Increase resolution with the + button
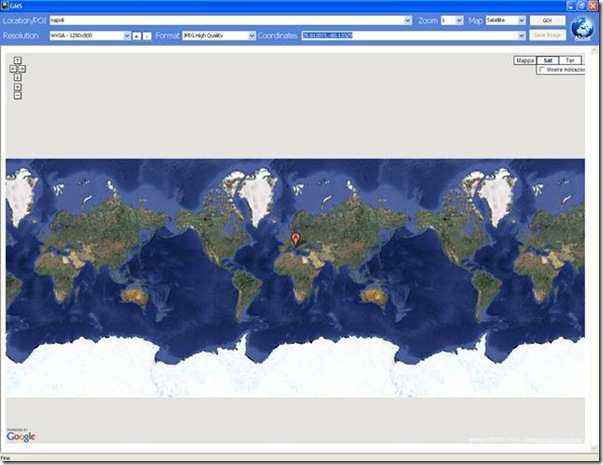 (x=137, y=36)
